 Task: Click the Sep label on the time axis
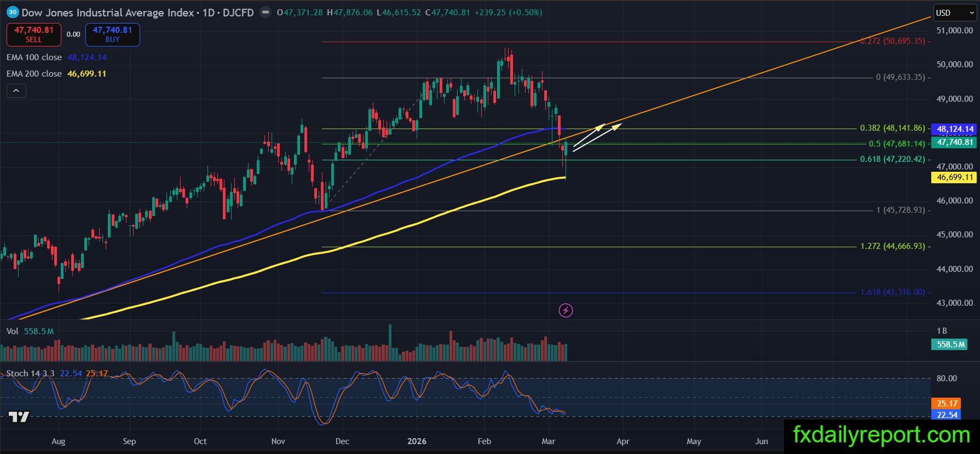pos(129,441)
